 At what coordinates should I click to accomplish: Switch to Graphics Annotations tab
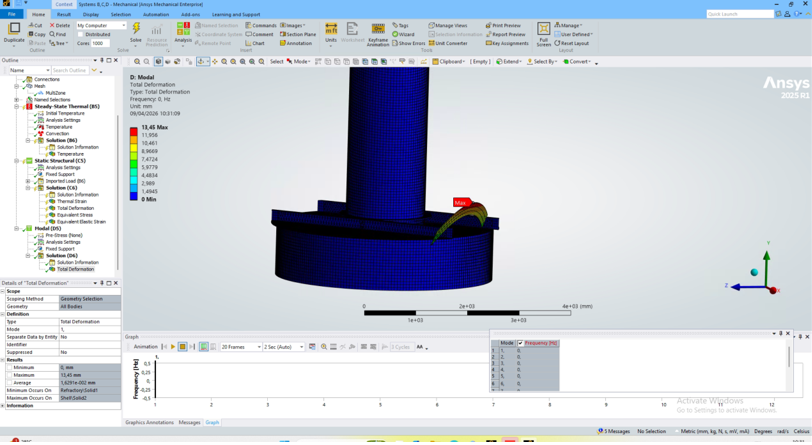149,423
